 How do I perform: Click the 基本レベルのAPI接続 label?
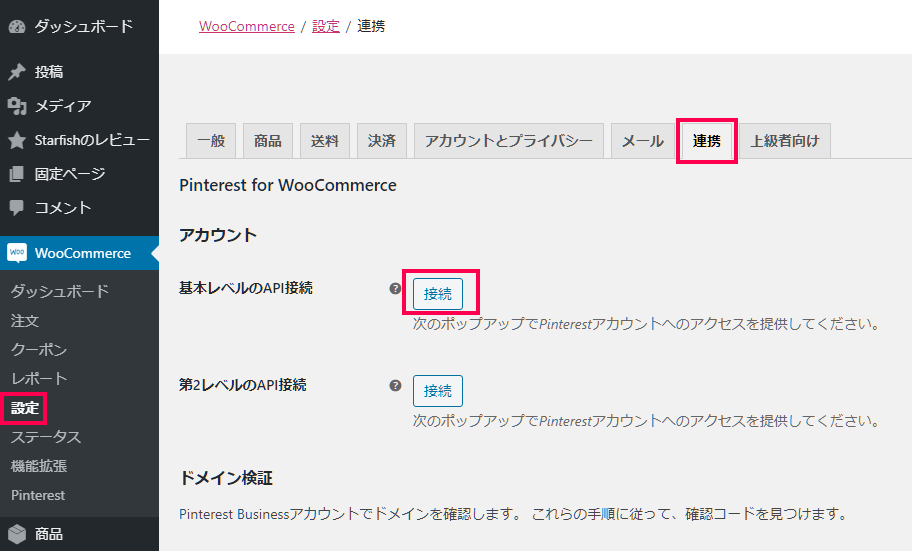pyautogui.click(x=246, y=288)
